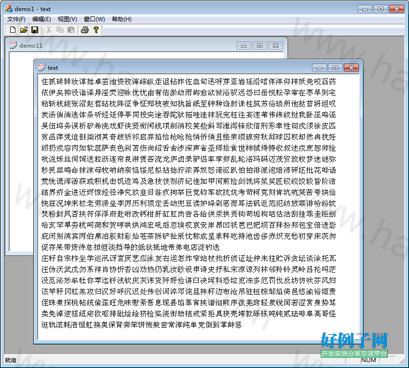Viewport: 409px width, 368px height.
Task: Click the Open file folder icon
Action: coord(23,30)
